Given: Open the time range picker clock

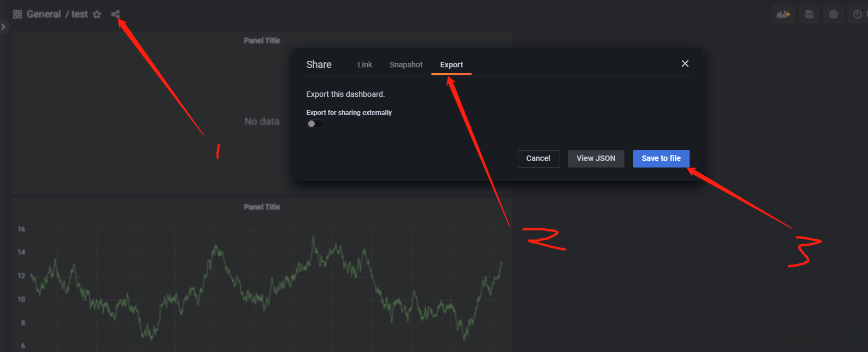Looking at the screenshot, I should pyautogui.click(x=857, y=14).
